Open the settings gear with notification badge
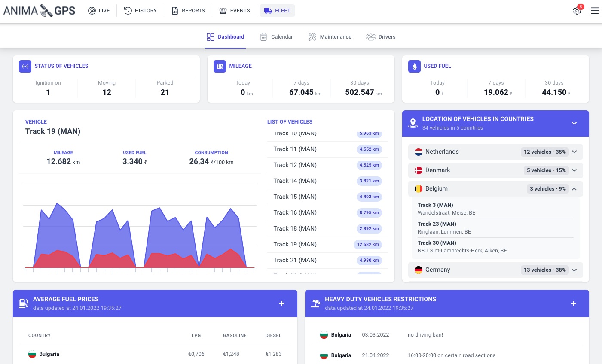This screenshot has width=602, height=364. point(577,10)
